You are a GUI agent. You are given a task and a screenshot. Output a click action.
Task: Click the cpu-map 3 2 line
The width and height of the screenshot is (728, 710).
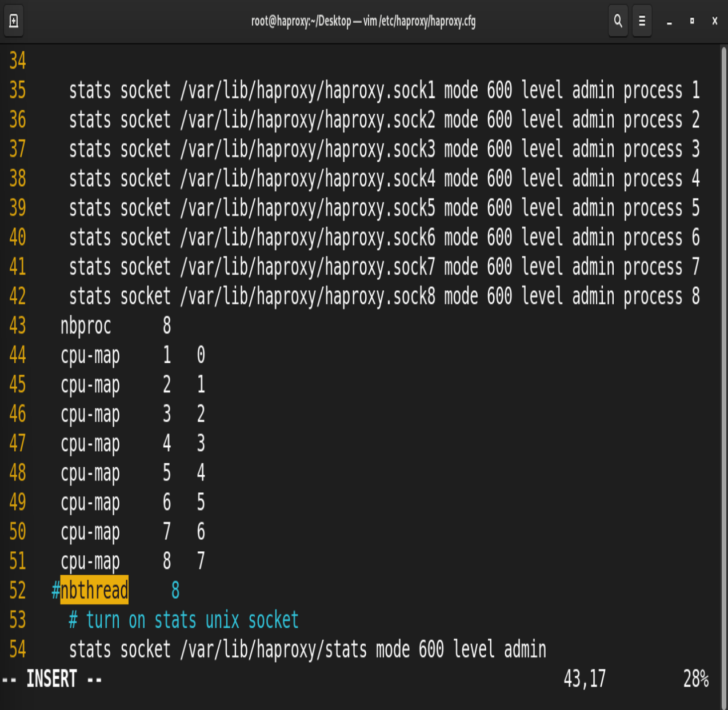(x=133, y=414)
